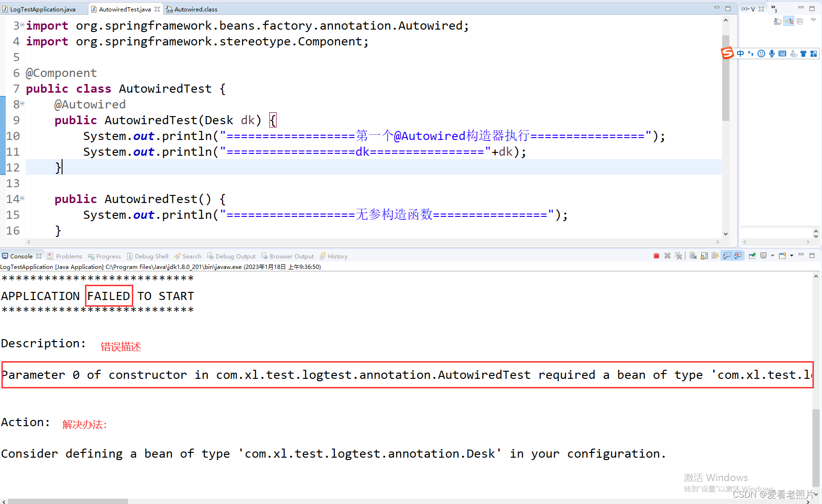Toggle show console when standard error changes
The height and width of the screenshot is (504, 822).
click(x=737, y=256)
